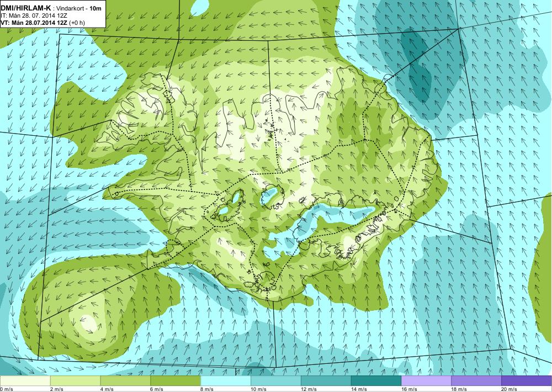Click the palest 0–2 m/s legend swatch
This screenshot has width=552, height=392.
point(25,381)
